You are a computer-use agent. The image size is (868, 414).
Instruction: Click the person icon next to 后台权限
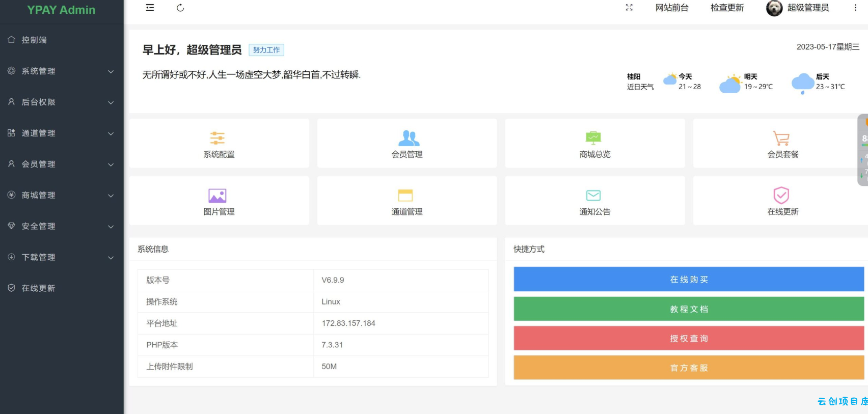click(x=11, y=102)
